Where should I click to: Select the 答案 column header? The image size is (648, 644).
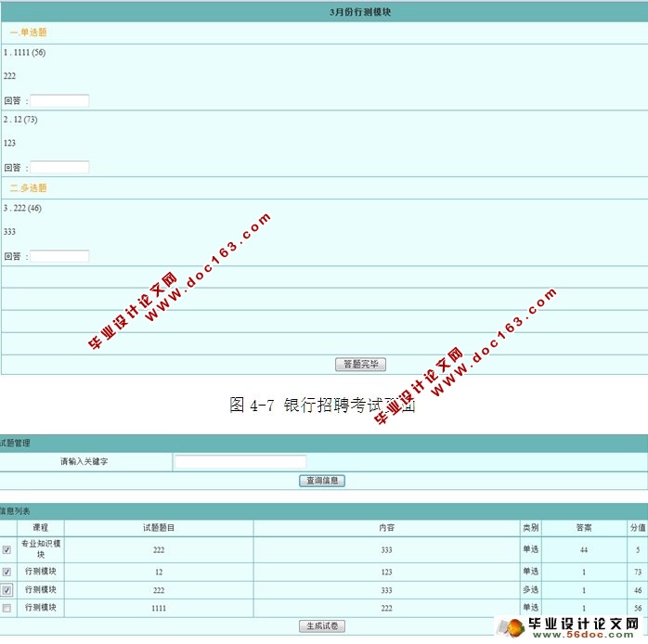(x=584, y=527)
